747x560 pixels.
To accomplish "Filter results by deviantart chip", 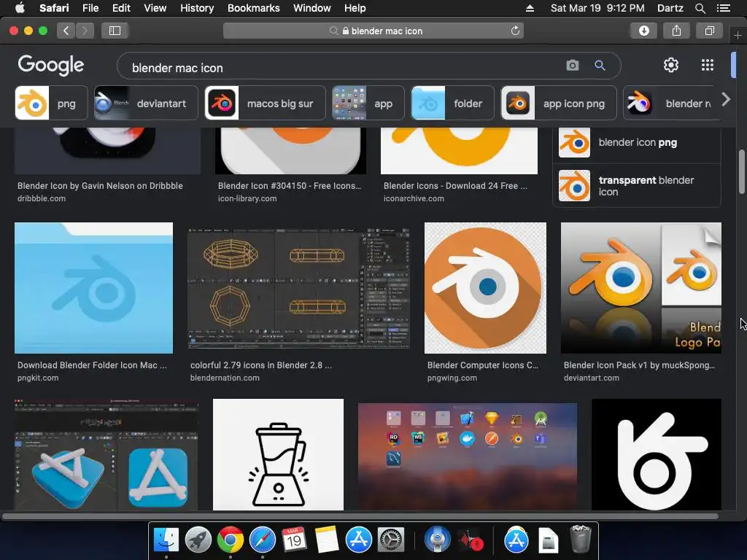I will pos(146,103).
